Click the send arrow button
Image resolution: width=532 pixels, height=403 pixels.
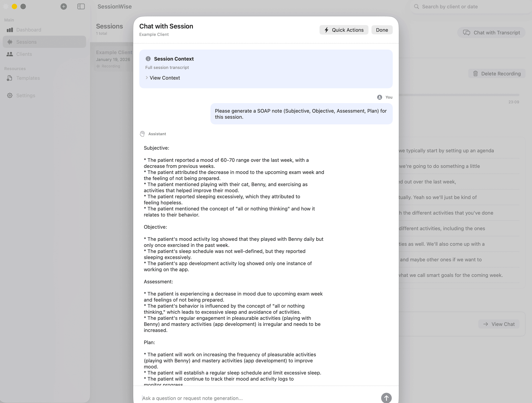[x=386, y=398]
